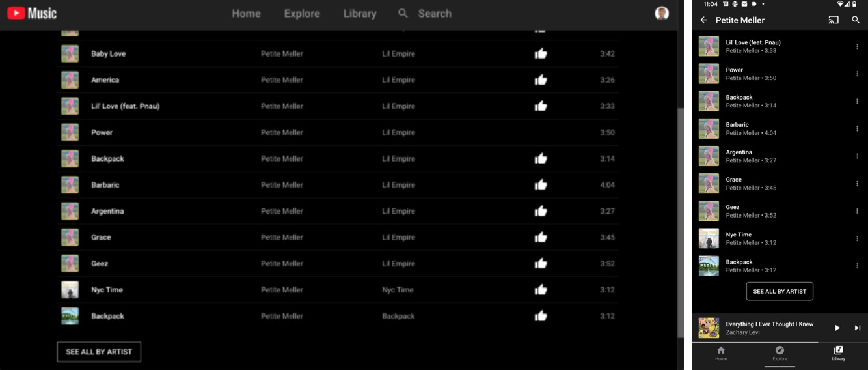The image size is (868, 370).
Task: Toggle thumbs-up for Geez web row
Action: click(x=541, y=263)
